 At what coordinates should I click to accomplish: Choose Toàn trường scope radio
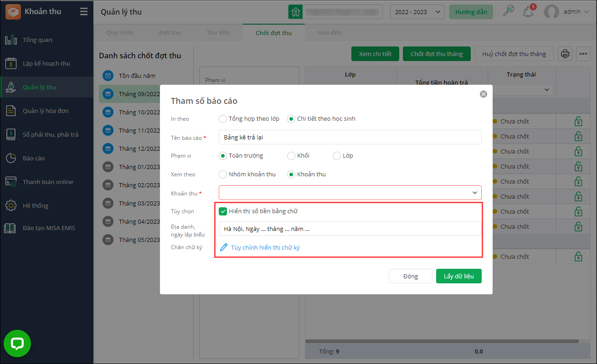pos(223,156)
